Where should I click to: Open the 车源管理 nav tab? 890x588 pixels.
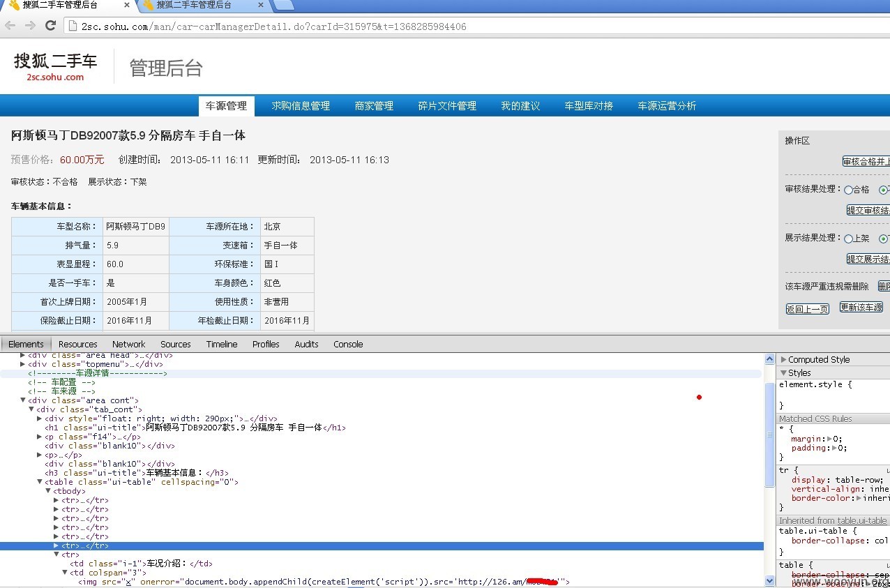(226, 106)
